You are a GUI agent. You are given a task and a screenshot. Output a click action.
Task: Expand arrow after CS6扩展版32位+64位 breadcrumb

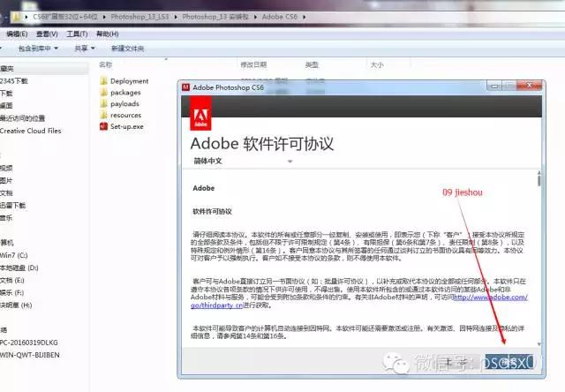click(x=104, y=17)
